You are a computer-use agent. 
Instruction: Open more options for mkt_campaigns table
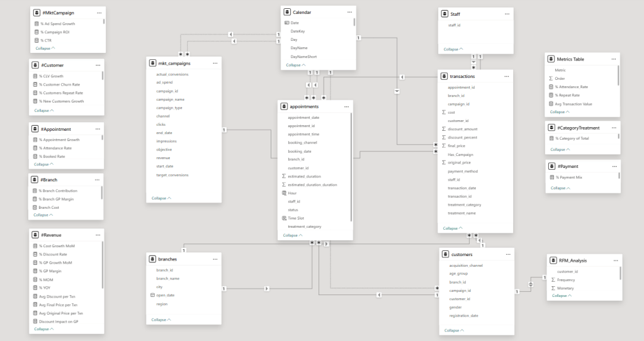pyautogui.click(x=215, y=63)
